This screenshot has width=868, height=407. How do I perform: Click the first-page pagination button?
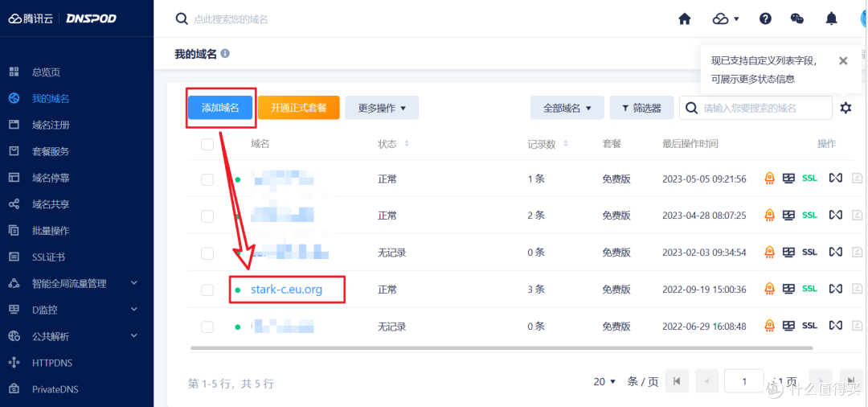(x=677, y=381)
